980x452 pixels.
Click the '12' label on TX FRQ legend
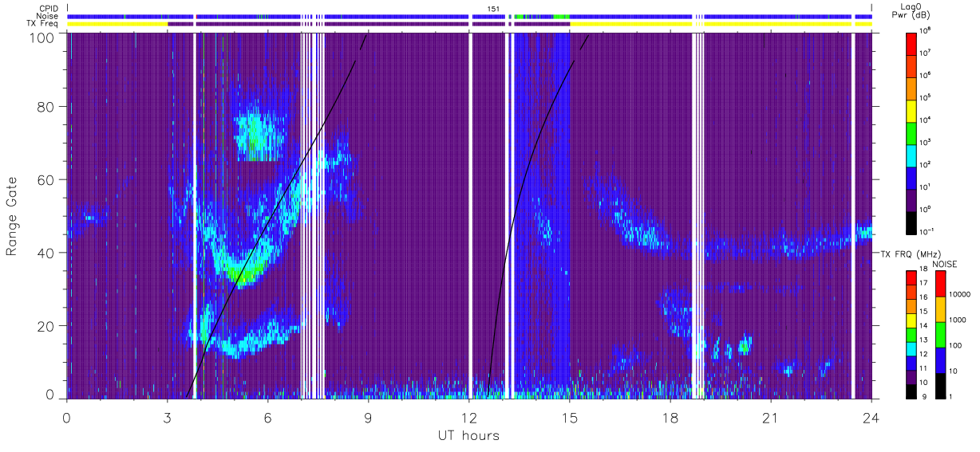(x=924, y=354)
